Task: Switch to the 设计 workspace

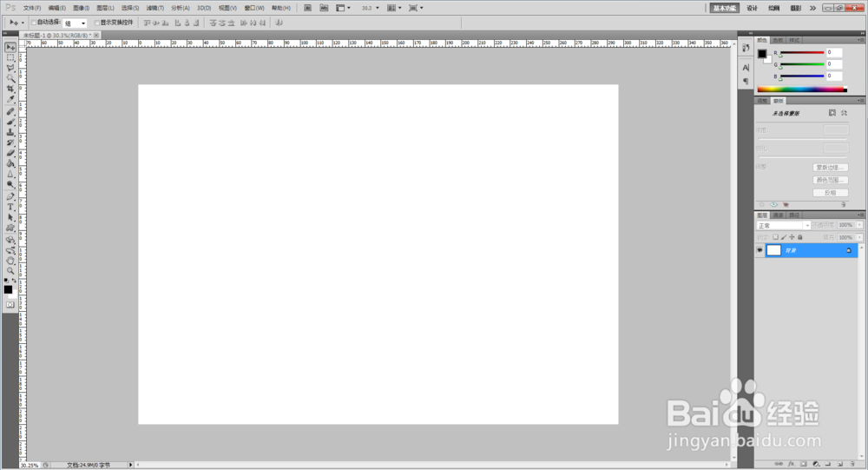Action: coord(752,8)
